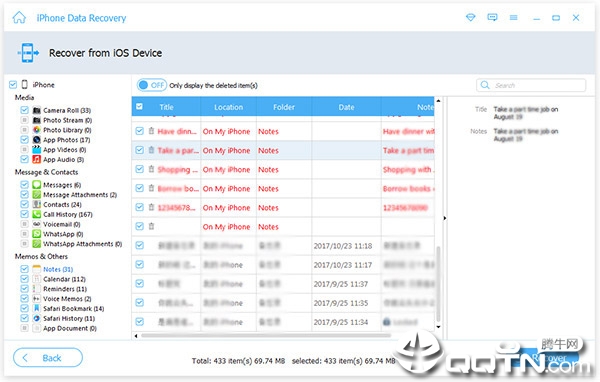Select the WhatsApp Attachments icon

37,244
